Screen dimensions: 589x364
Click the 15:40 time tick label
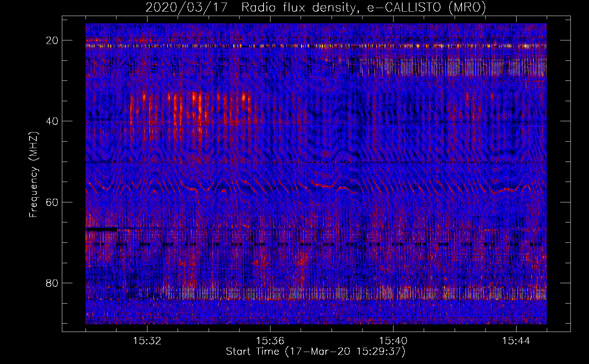[x=393, y=341]
